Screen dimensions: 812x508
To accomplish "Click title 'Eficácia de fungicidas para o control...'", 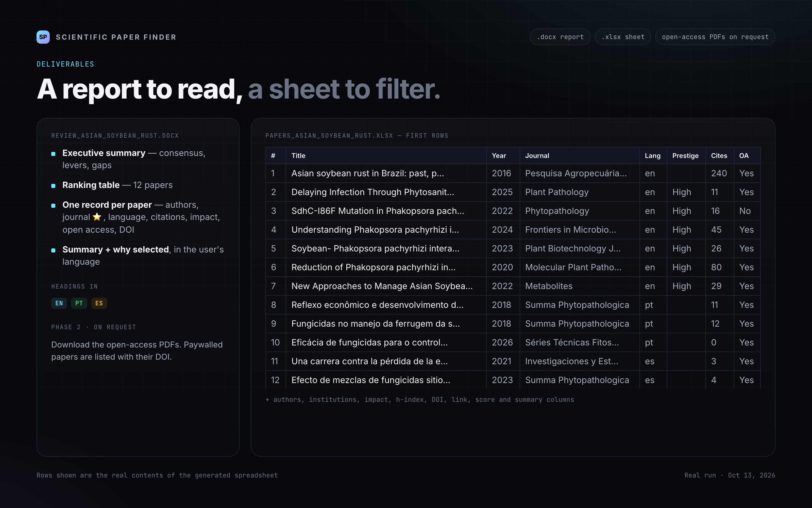I will [x=369, y=343].
